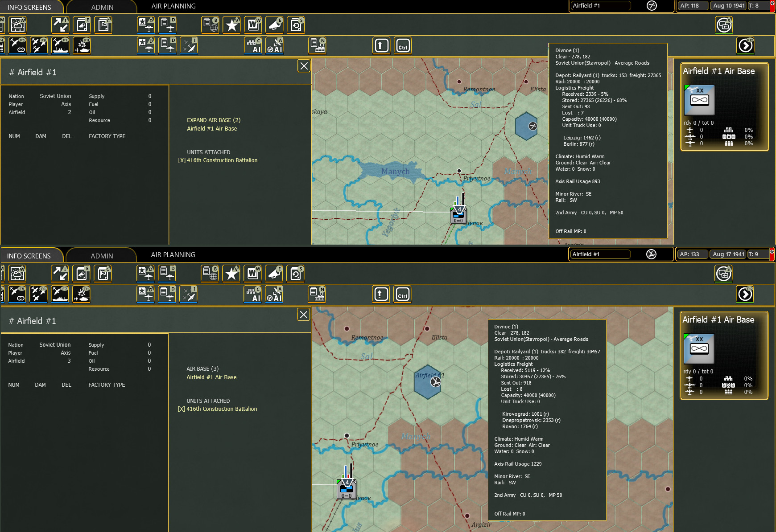The width and height of the screenshot is (776, 532).
Task: Select the F5 air mode icon in the Aug 10 screen
Action: [17, 45]
